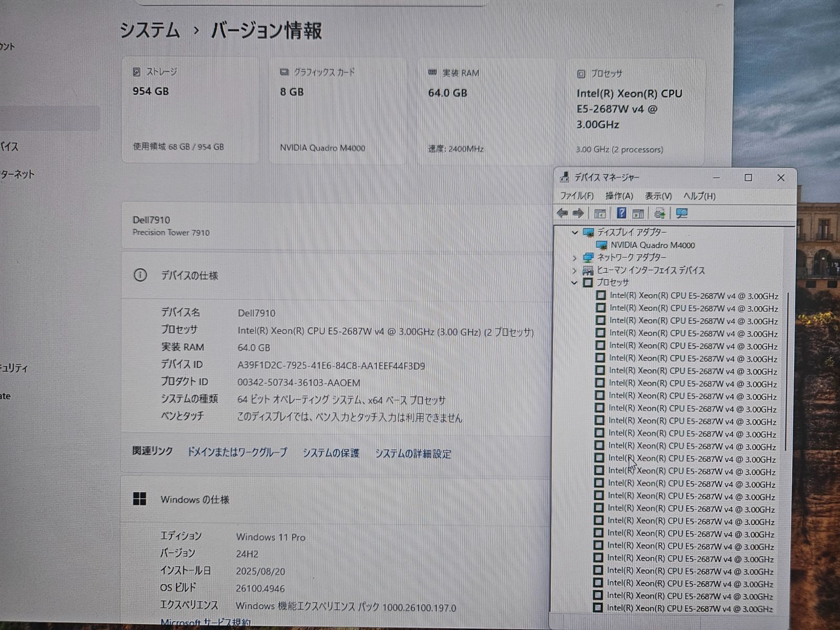Open the システムの保護 link

pos(331,453)
